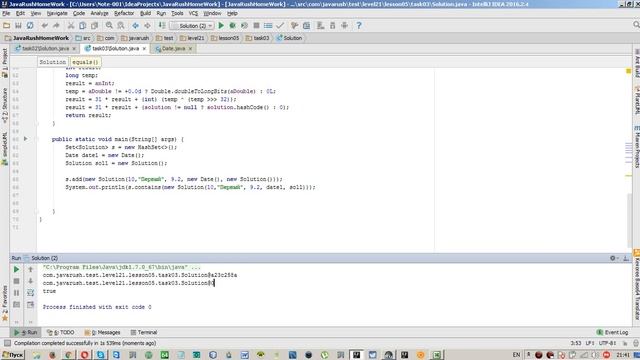Open the Navigate menu
Viewport: 640px width, 360px height.
(57, 13)
